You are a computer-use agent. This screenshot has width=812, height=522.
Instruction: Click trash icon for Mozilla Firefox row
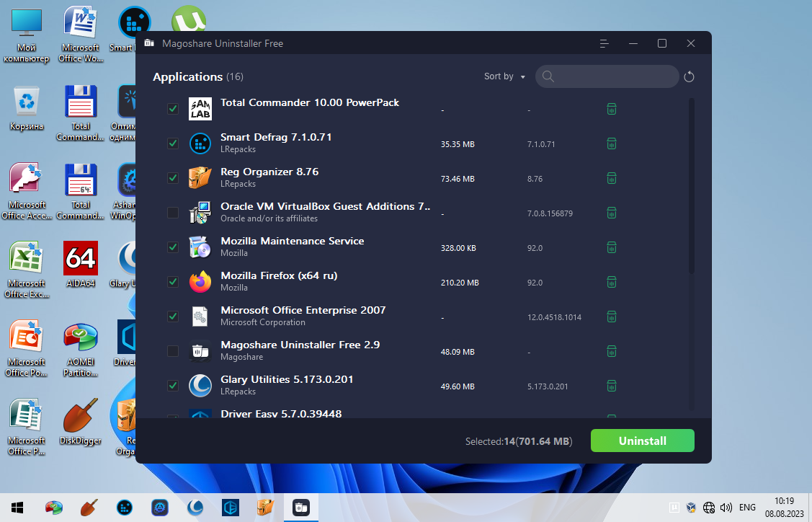(x=612, y=282)
